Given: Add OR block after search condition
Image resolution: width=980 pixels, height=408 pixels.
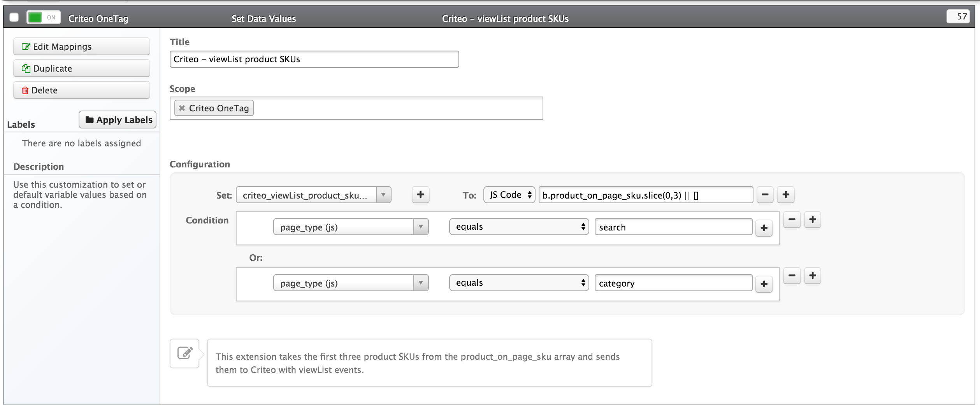Looking at the screenshot, I should 813,220.
